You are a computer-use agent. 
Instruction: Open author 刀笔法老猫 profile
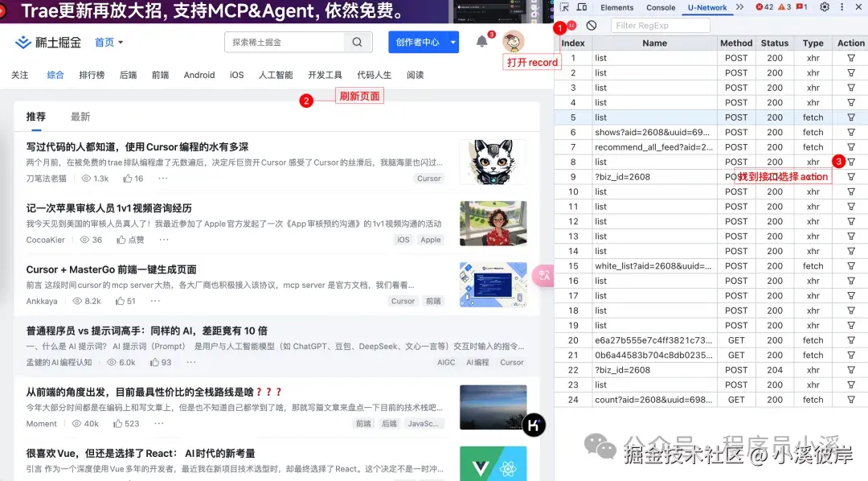46,179
